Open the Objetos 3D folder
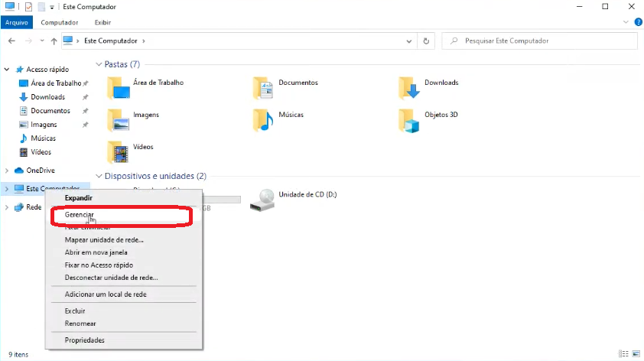Image resolution: width=644 pixels, height=361 pixels. coord(409,120)
